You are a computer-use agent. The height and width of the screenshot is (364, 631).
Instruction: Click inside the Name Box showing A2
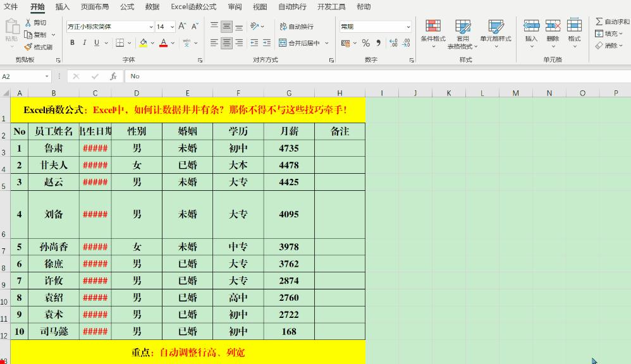tap(22, 76)
